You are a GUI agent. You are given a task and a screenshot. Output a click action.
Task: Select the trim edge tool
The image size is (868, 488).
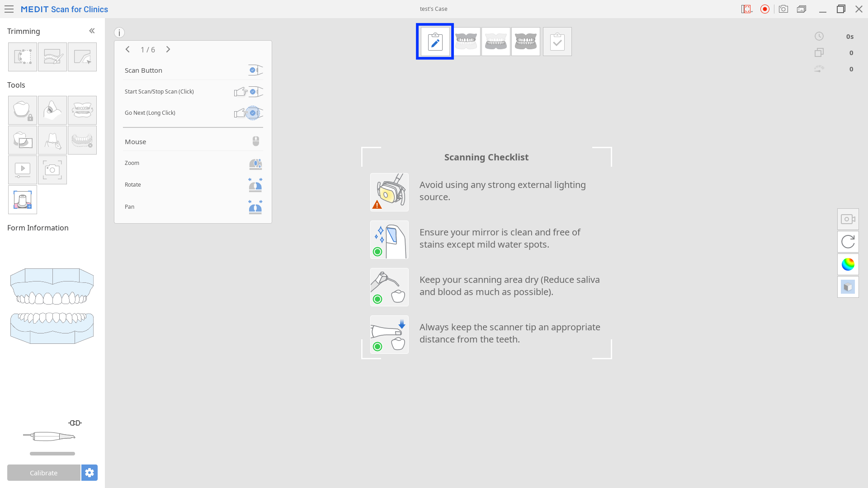click(82, 56)
